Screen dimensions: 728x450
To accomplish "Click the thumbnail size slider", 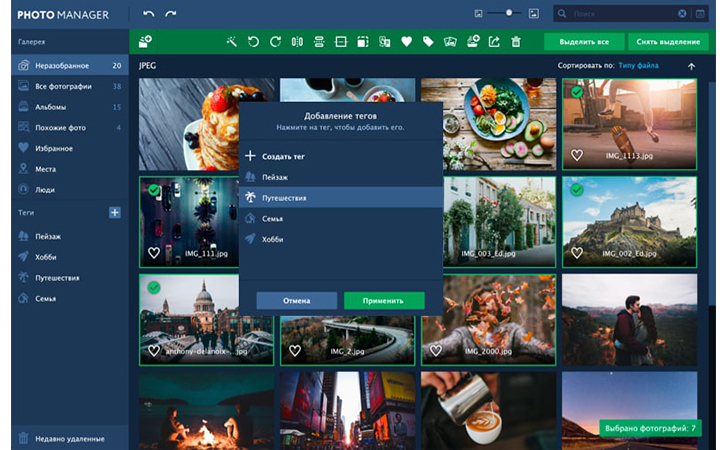I will 507,14.
